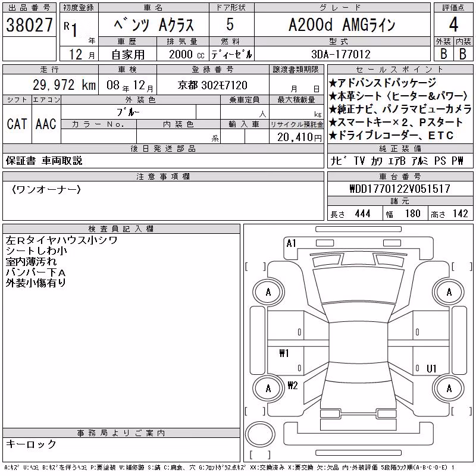The width and height of the screenshot is (476, 476).
Task: Click the first registration year R1
Action: click(x=71, y=30)
